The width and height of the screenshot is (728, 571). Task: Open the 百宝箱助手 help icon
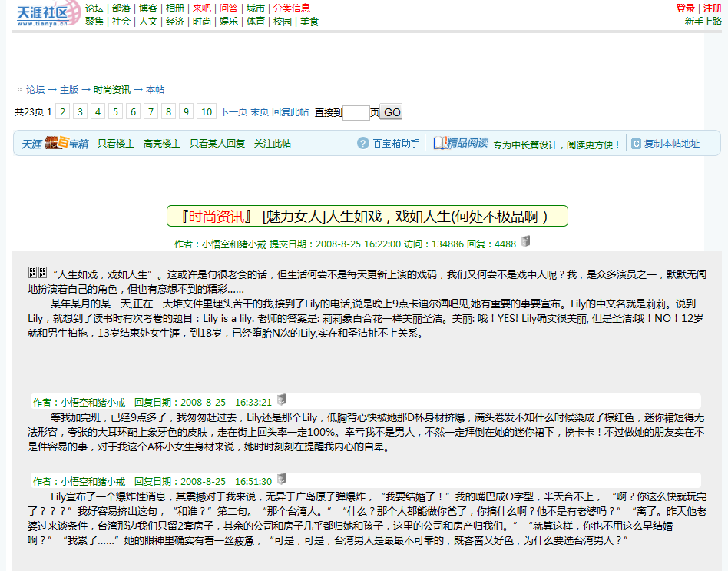tap(363, 143)
